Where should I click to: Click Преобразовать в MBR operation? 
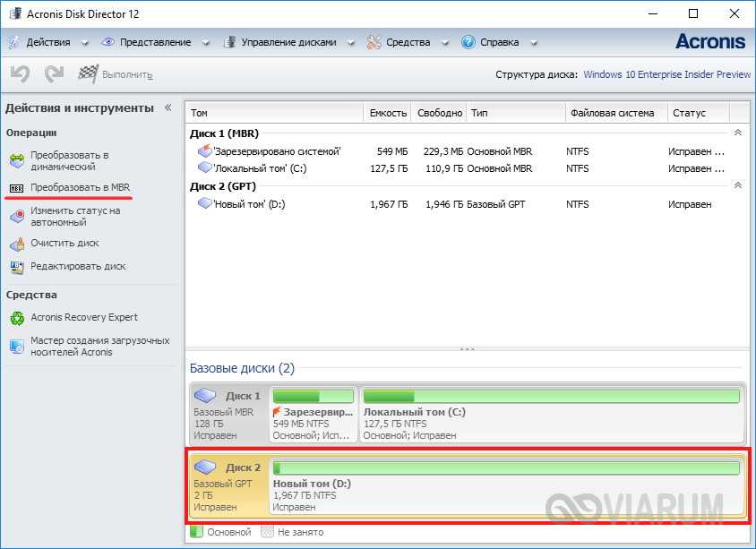click(80, 187)
